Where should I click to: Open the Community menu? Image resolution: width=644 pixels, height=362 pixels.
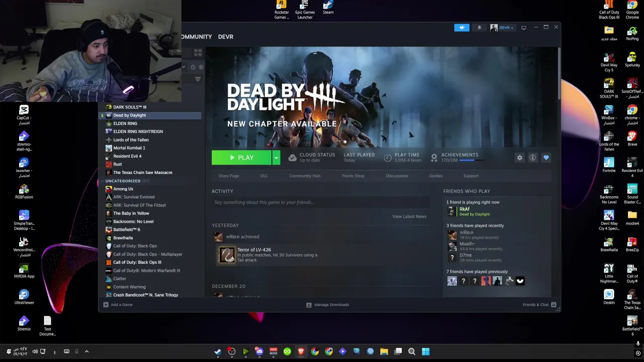(x=196, y=37)
